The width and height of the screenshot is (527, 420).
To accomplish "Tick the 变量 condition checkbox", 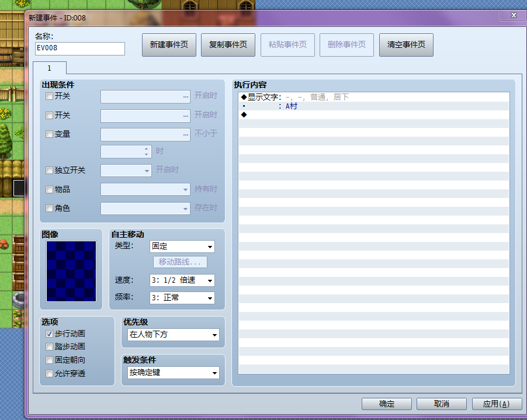I will coord(49,134).
